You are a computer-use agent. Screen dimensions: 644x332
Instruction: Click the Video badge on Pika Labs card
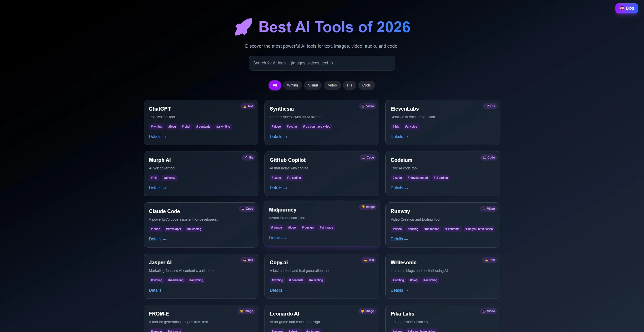point(488,311)
